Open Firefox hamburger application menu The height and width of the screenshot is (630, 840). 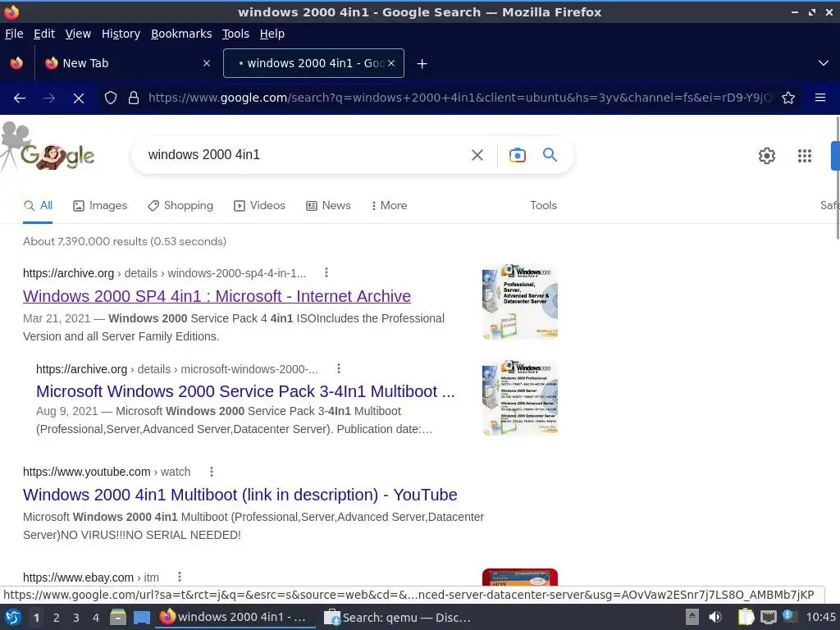820,98
